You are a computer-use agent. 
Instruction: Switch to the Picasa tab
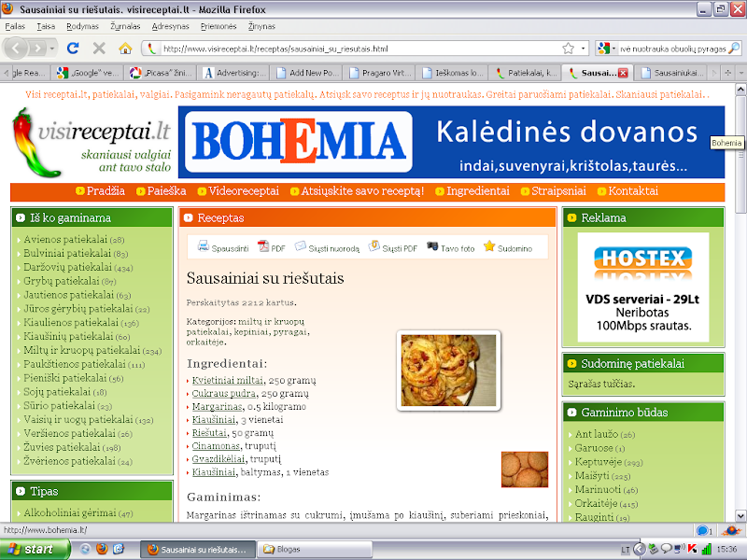coord(161,73)
